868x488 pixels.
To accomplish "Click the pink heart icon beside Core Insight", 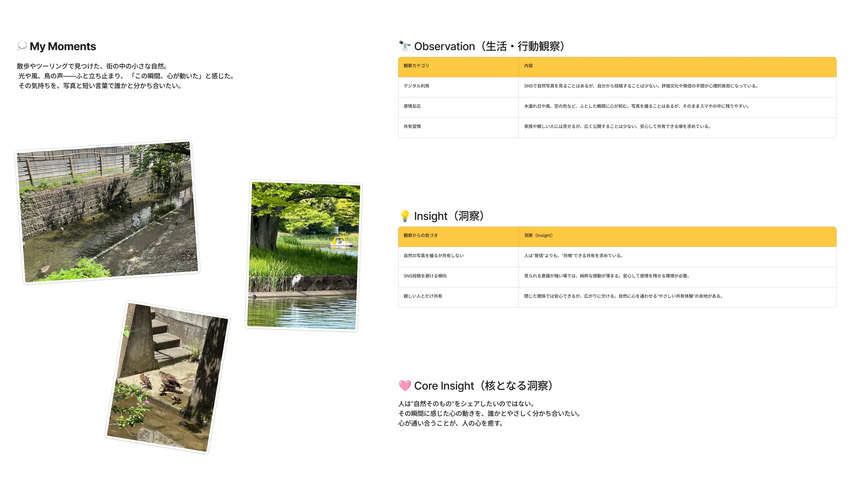I will point(405,386).
